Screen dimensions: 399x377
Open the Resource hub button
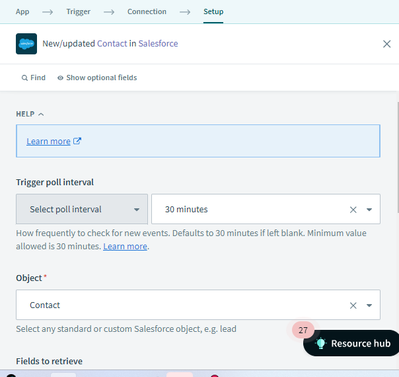point(351,343)
